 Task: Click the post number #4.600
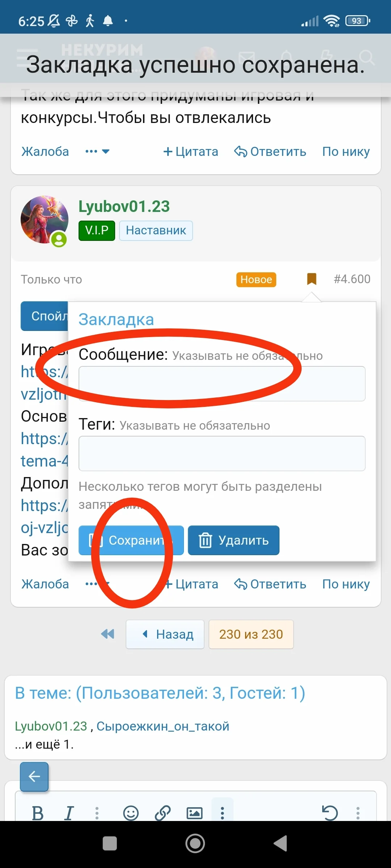(x=352, y=279)
